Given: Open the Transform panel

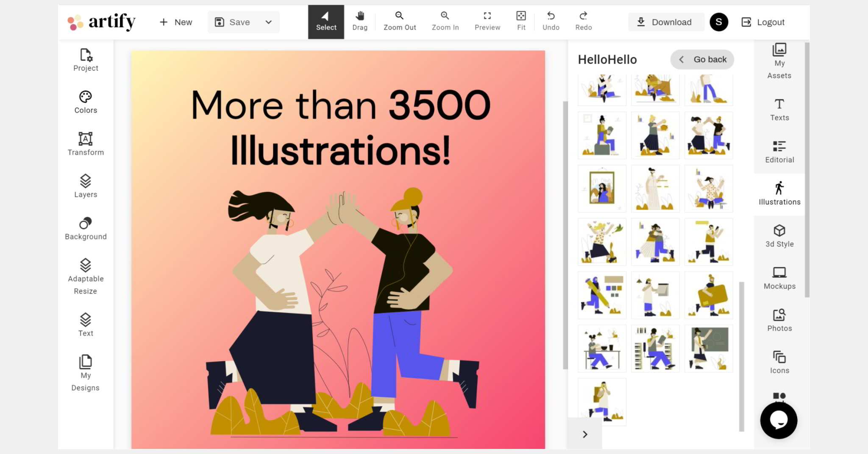Looking at the screenshot, I should click(86, 144).
